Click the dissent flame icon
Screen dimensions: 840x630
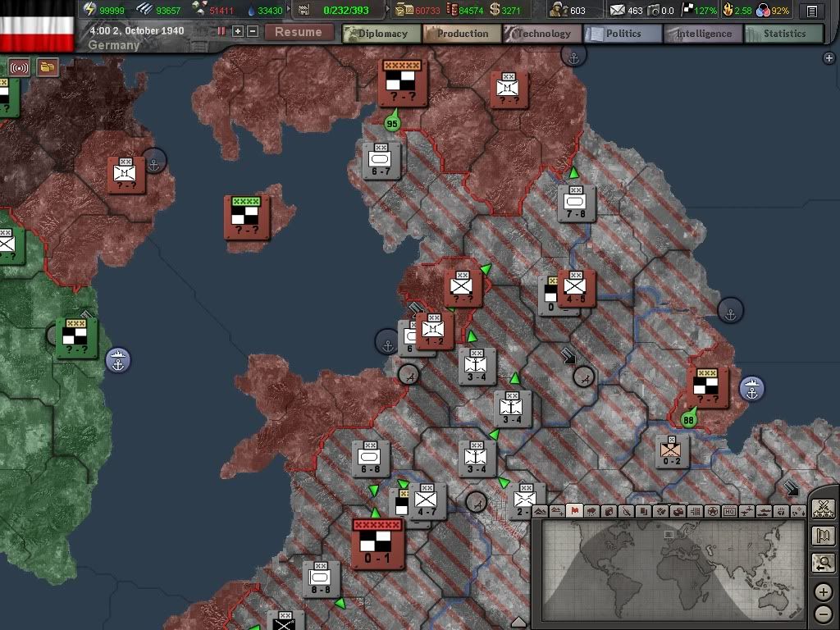(728, 9)
